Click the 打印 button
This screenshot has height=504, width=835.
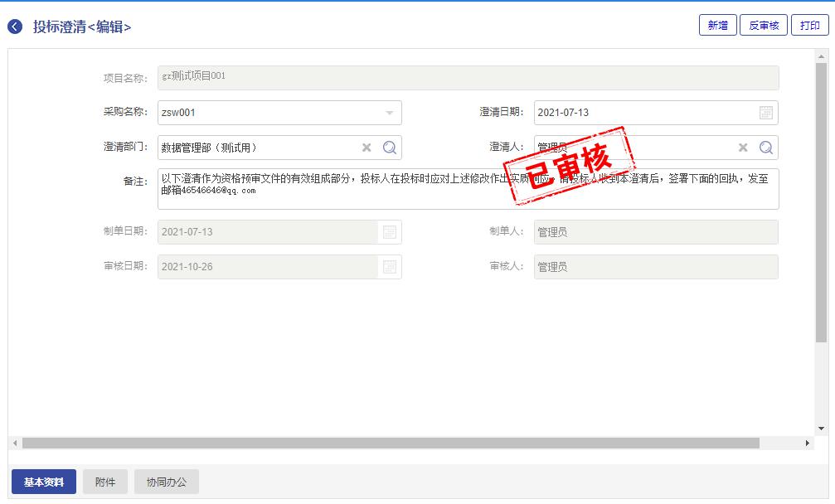(809, 26)
